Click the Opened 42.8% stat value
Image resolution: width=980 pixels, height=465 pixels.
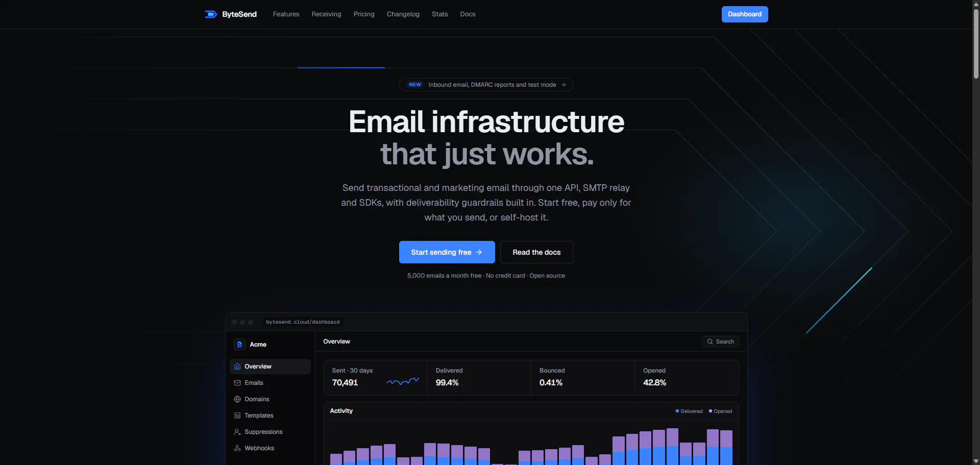pos(654,383)
